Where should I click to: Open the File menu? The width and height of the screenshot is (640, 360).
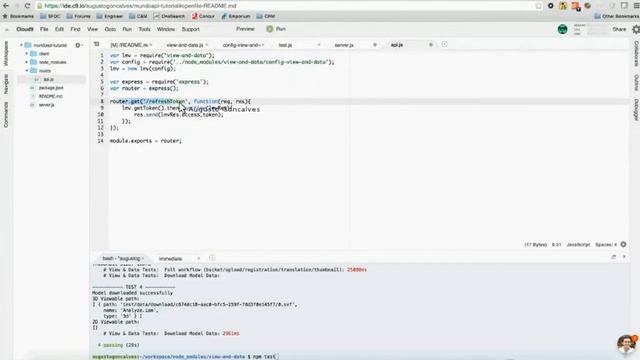point(44,29)
